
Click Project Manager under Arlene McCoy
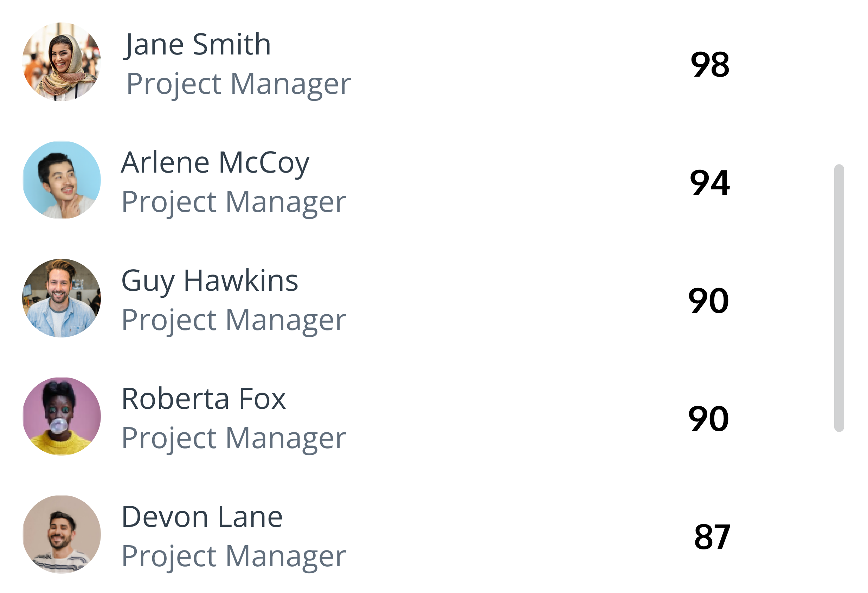click(234, 202)
